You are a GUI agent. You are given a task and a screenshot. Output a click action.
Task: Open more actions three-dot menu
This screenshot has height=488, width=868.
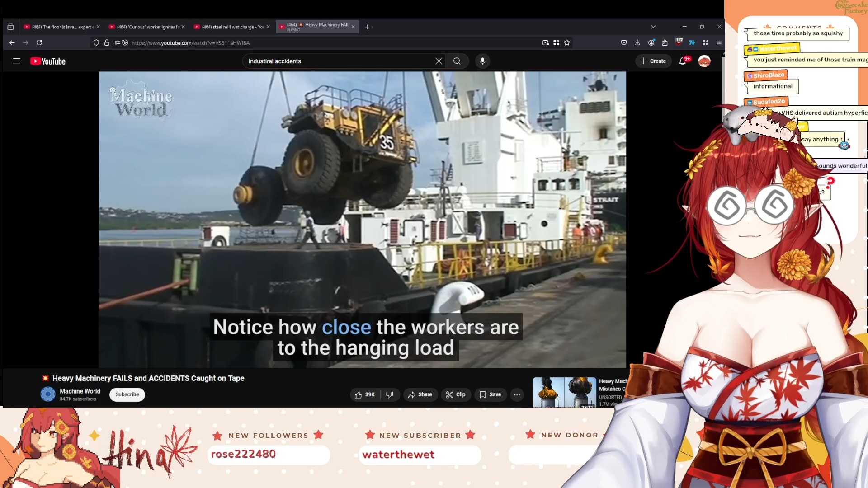click(517, 394)
